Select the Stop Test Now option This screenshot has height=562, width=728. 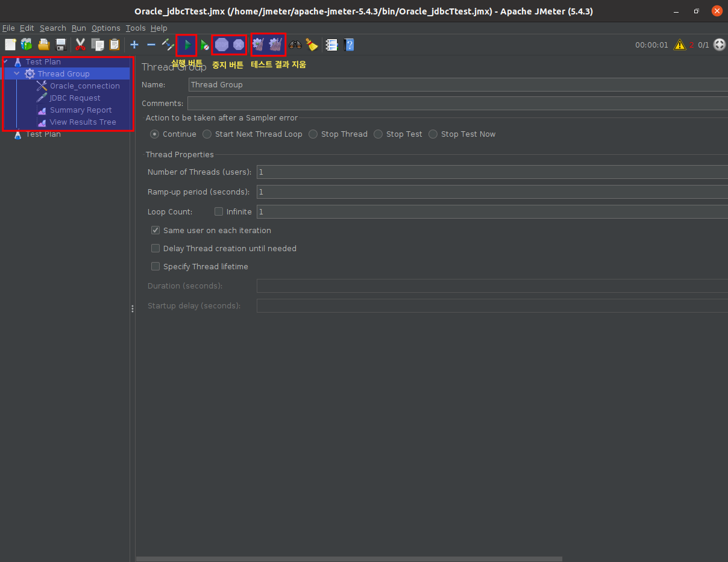tap(433, 134)
